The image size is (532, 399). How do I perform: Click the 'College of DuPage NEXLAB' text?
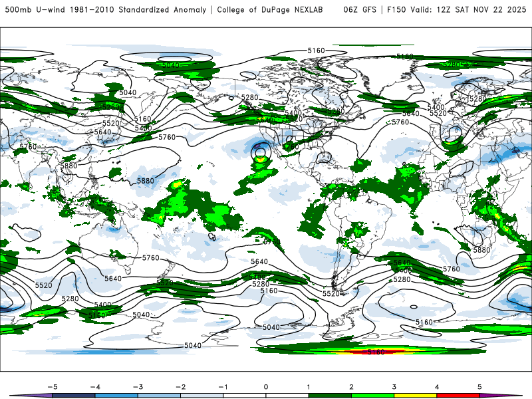point(270,10)
